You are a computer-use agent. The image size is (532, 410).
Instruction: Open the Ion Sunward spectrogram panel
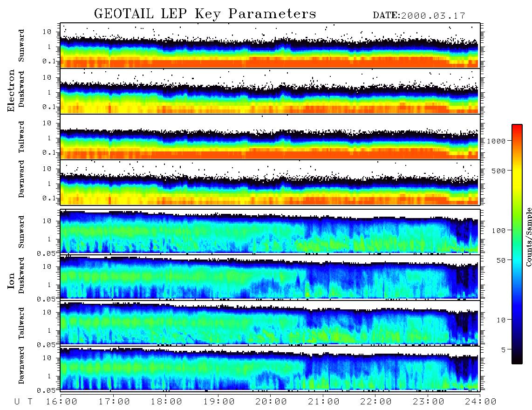tap(270, 232)
